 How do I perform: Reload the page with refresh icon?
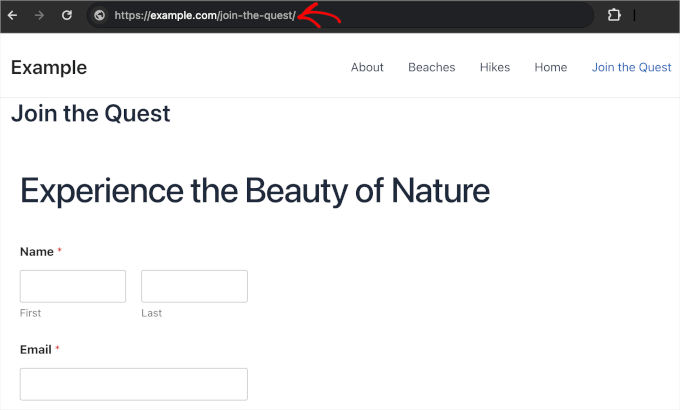click(67, 16)
